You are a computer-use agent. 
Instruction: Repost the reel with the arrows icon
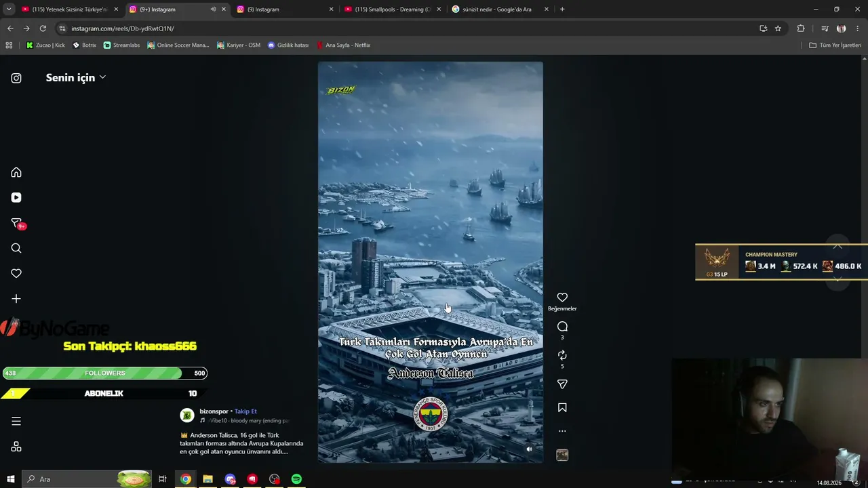coord(562,355)
